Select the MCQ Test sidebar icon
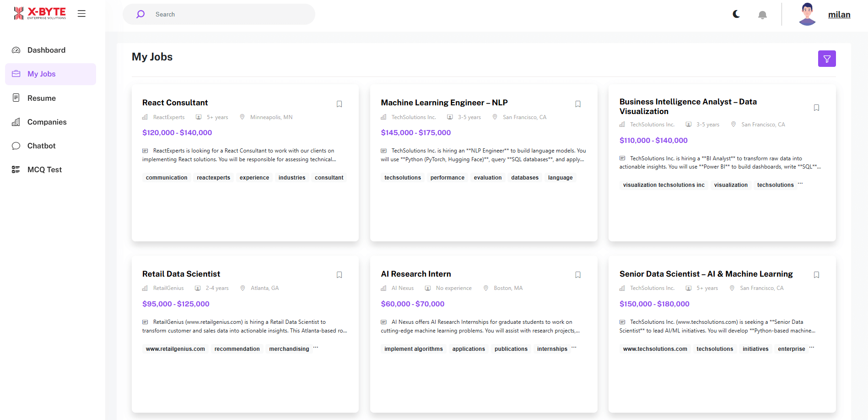The width and height of the screenshot is (868, 420). click(x=16, y=169)
